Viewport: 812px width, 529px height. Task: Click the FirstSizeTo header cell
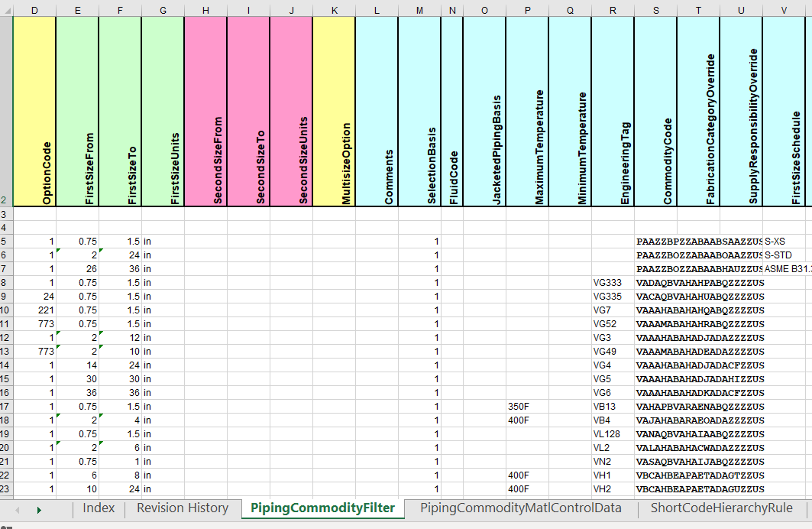[120, 112]
